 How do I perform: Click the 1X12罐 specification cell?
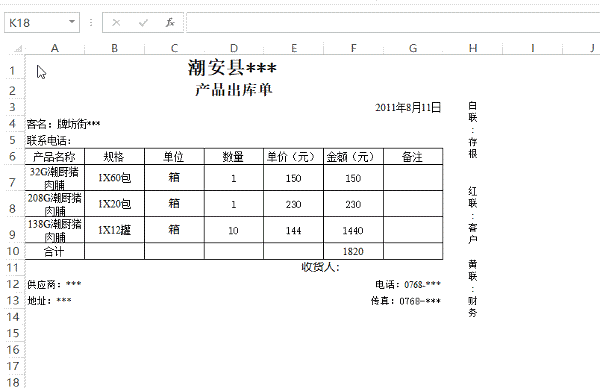click(114, 230)
